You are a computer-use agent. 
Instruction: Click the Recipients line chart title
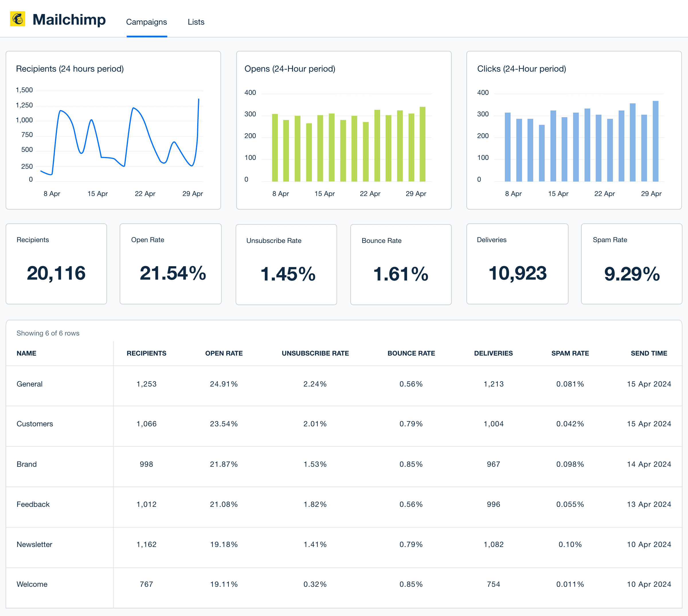pyautogui.click(x=70, y=69)
